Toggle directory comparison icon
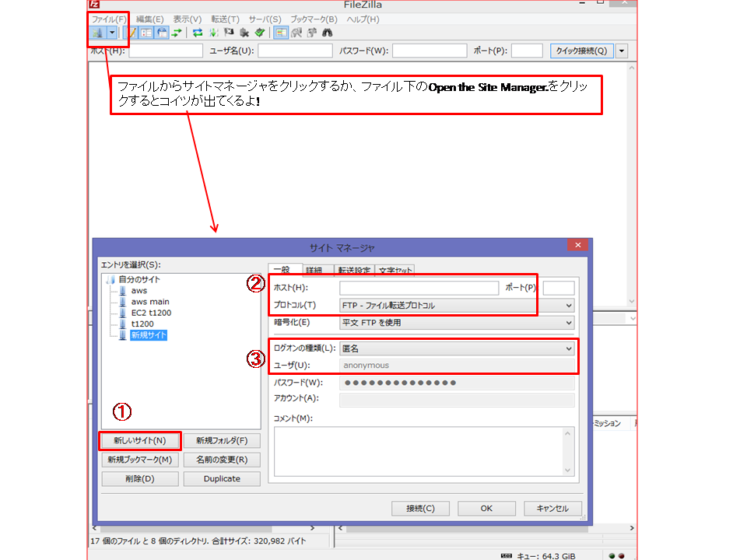Image resolution: width=747 pixels, height=560 pixels. click(296, 33)
